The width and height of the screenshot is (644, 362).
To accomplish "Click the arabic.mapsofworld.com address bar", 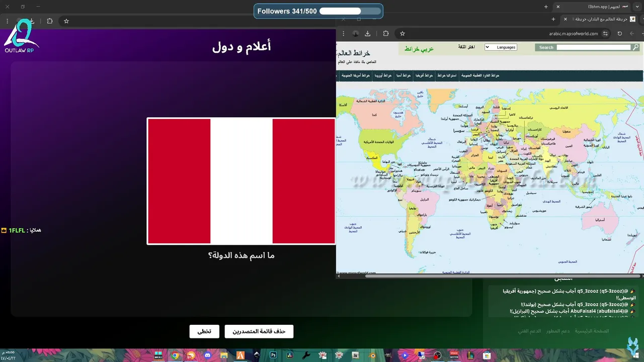I will click(574, 34).
